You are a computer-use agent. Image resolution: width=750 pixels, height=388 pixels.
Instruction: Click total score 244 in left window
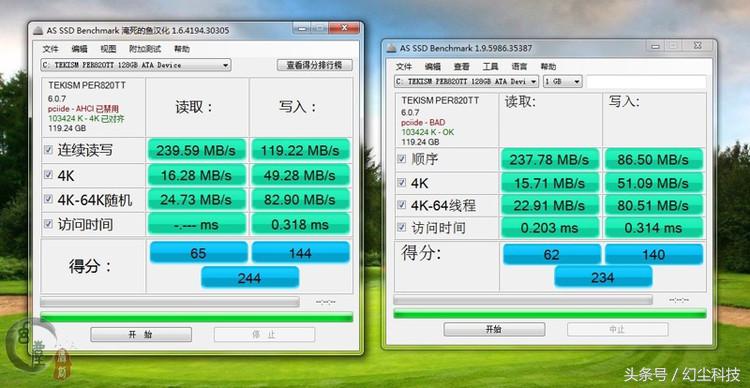tap(250, 277)
